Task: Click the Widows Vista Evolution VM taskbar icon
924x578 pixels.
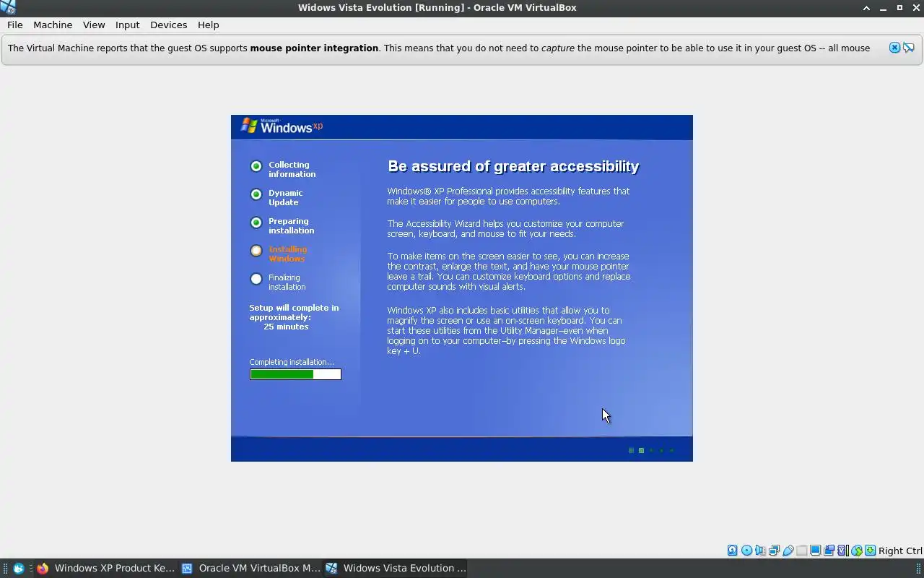Action: (331, 568)
